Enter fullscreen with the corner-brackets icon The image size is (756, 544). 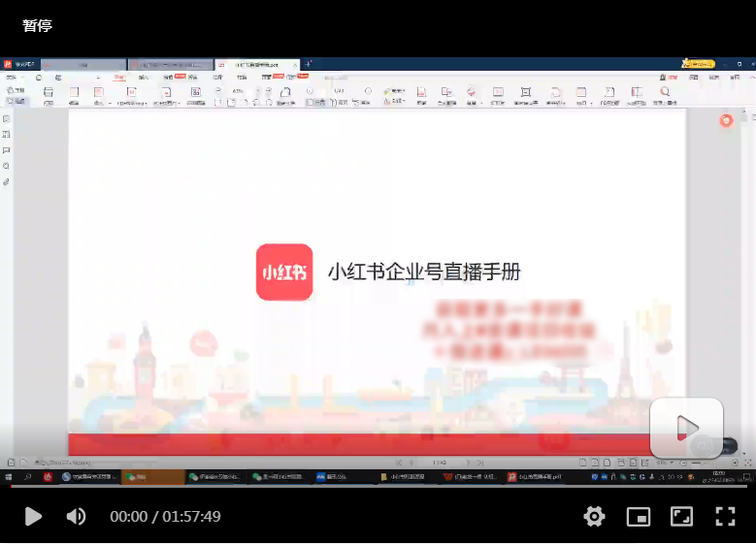click(x=725, y=517)
